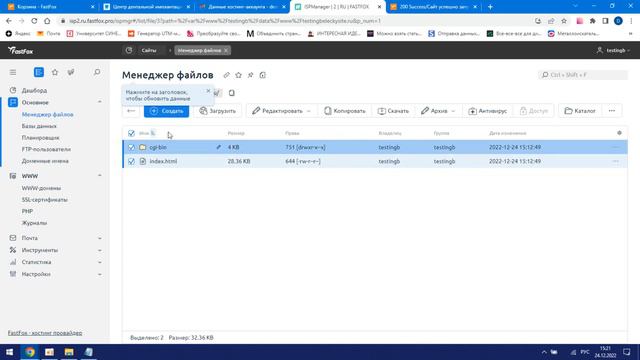Open the table column settings gear
The width and height of the screenshot is (640, 360).
coord(619,133)
